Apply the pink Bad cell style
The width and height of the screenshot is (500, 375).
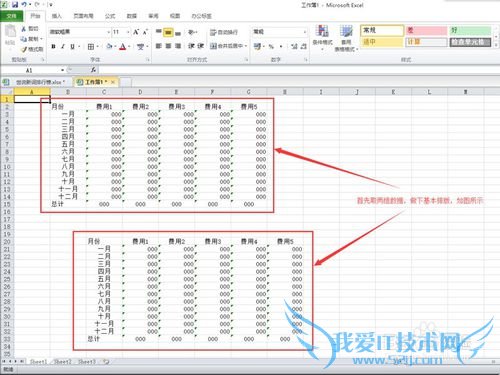pos(426,31)
